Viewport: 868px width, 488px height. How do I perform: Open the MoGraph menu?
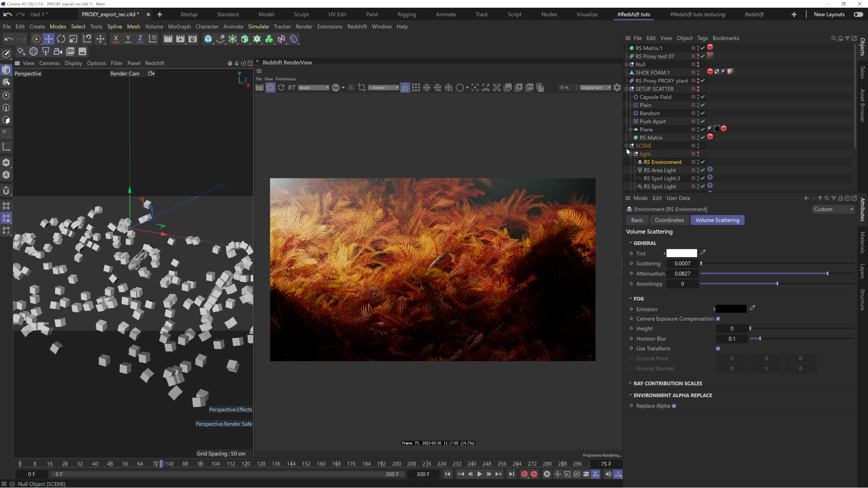coord(179,27)
